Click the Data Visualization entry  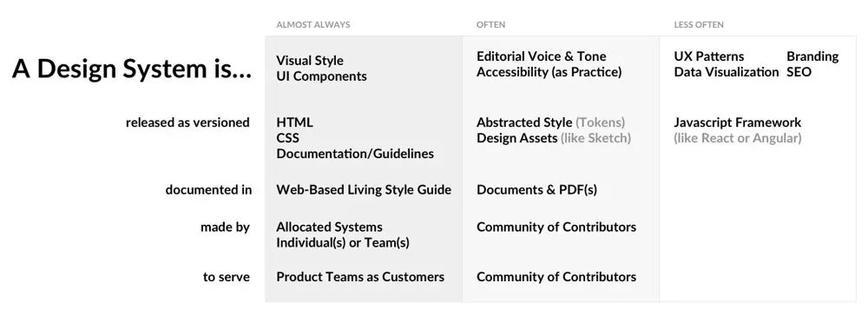727,72
